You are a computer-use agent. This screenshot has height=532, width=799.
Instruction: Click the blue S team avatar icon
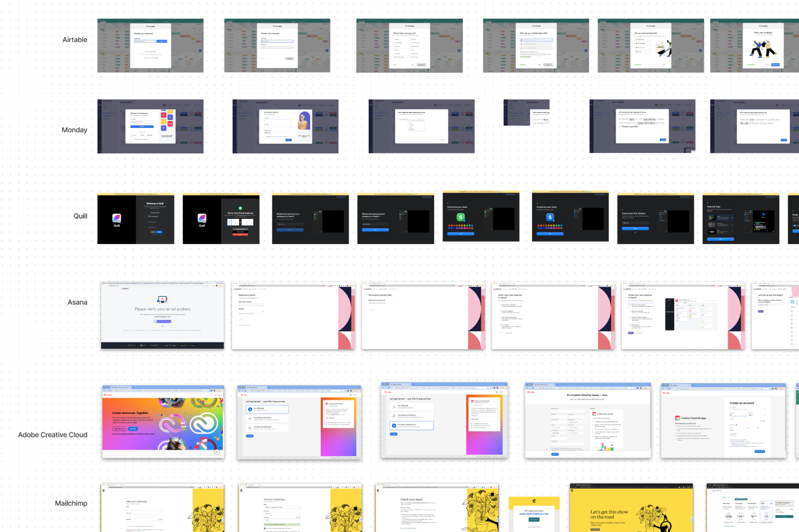550,217
